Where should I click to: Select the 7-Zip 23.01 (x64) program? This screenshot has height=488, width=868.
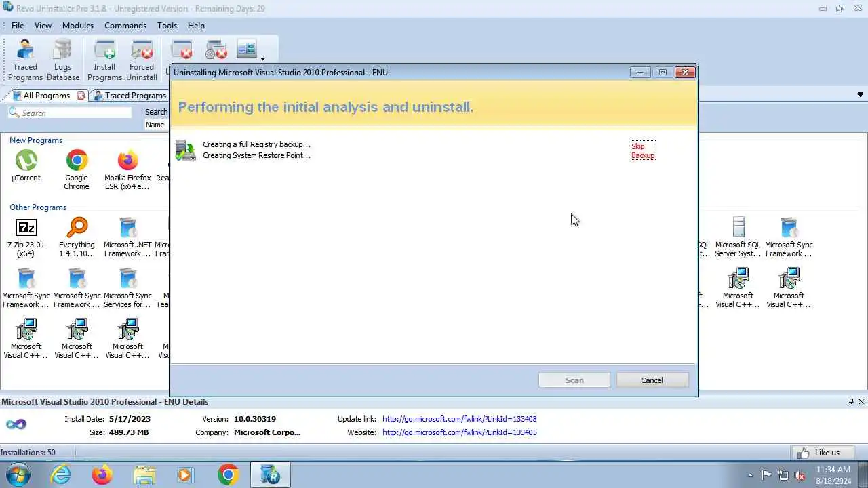(26, 237)
